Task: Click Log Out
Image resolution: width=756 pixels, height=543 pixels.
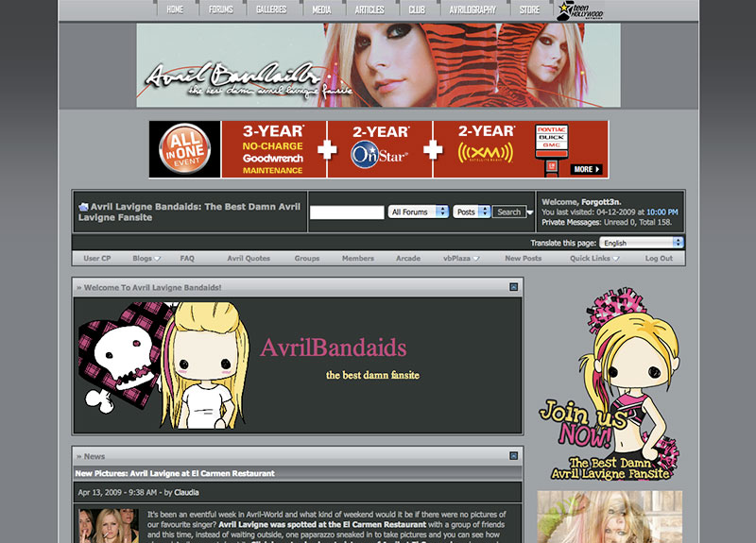Action: [659, 258]
